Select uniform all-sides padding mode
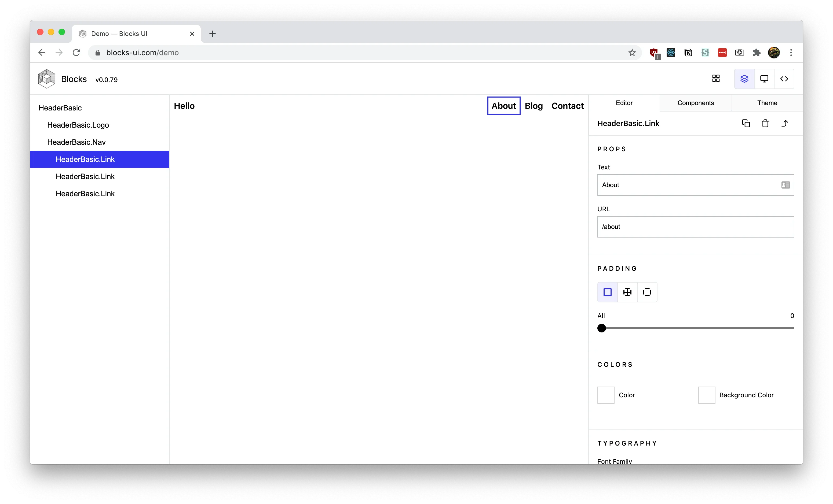Screen dimensions: 833x504 pyautogui.click(x=607, y=292)
